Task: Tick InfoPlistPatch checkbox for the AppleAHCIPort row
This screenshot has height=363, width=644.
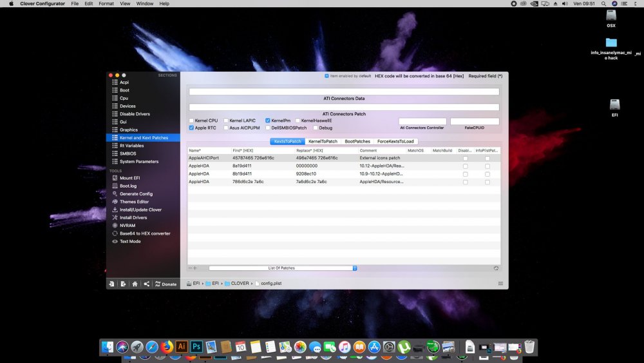Action: point(487,158)
